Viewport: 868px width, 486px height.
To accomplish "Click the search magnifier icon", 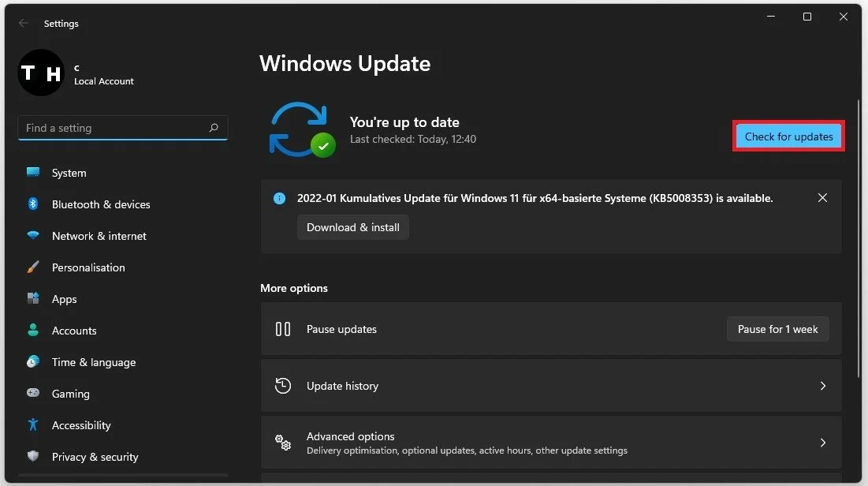I will pos(214,128).
